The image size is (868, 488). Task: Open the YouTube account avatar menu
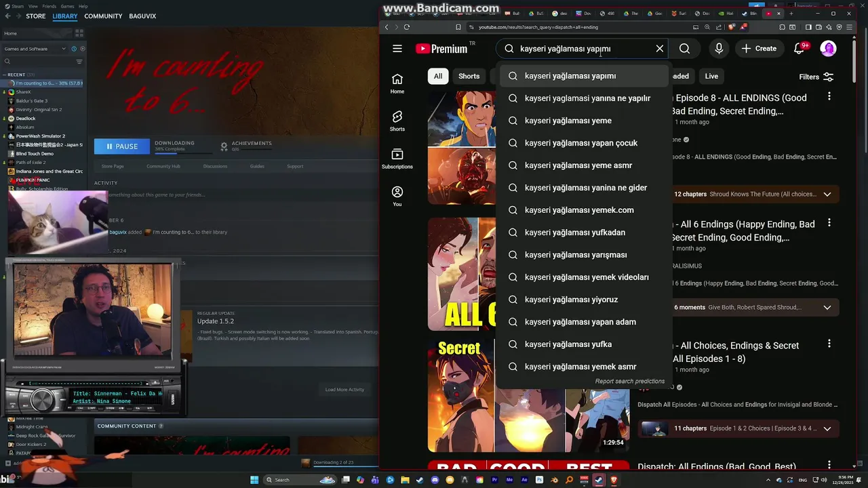click(828, 49)
